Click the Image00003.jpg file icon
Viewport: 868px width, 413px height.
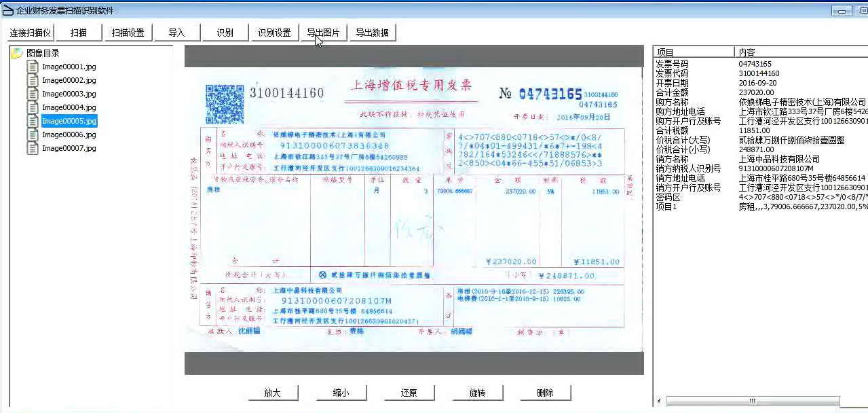pyautogui.click(x=32, y=94)
